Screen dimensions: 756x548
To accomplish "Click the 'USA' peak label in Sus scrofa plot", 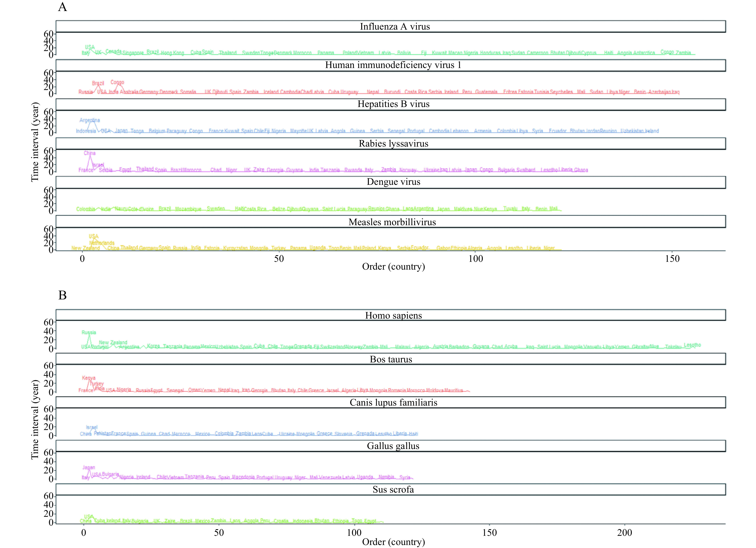I will pos(89,517).
